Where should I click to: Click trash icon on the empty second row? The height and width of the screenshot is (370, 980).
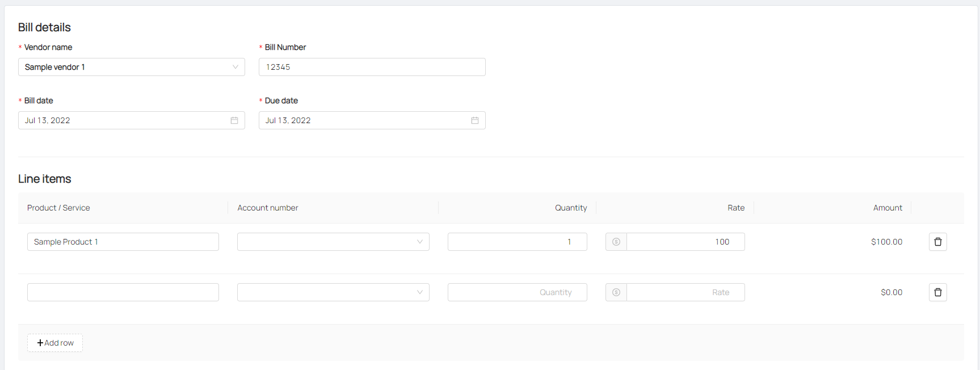937,292
